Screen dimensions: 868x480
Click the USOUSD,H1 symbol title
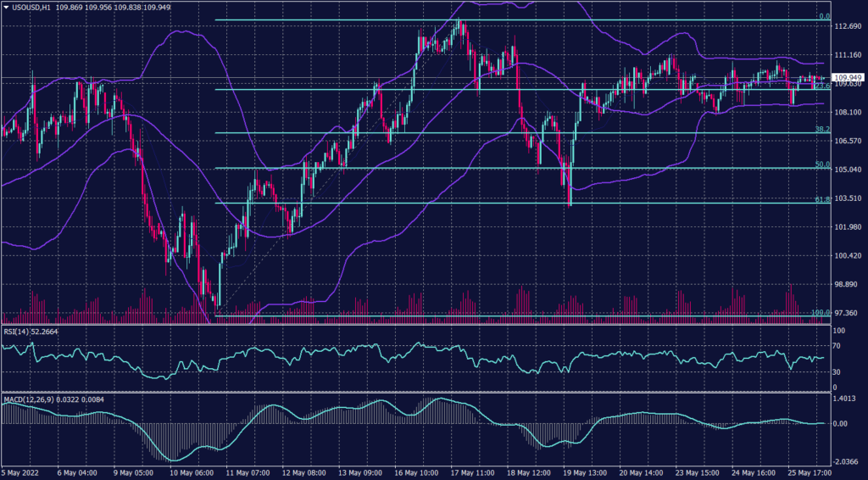(32, 8)
